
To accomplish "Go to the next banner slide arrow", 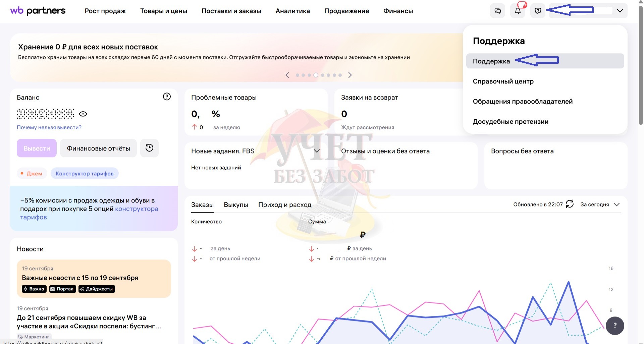I will (x=350, y=75).
